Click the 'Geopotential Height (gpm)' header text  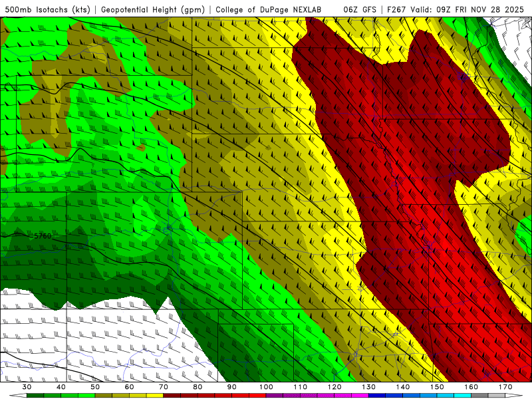[x=153, y=9]
